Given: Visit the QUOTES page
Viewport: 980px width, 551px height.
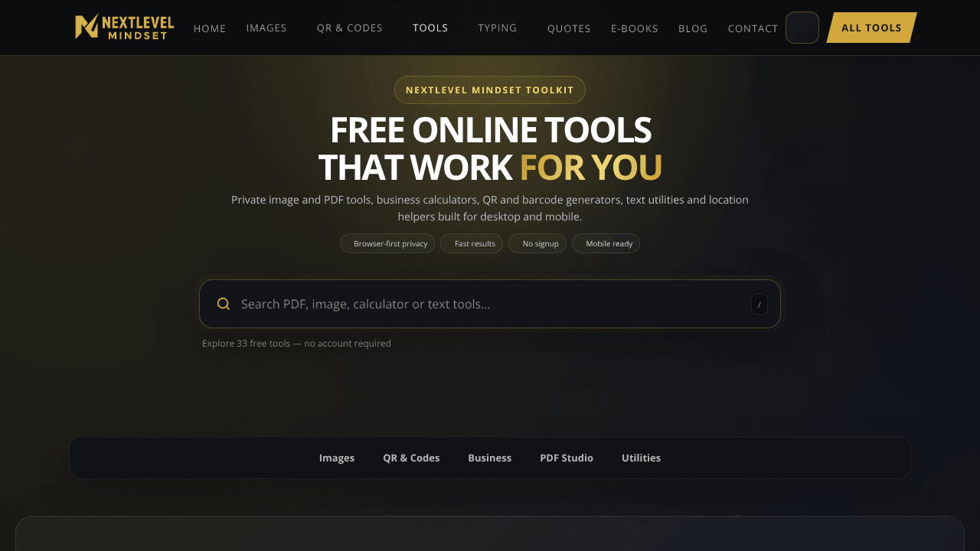Looking at the screenshot, I should [569, 28].
